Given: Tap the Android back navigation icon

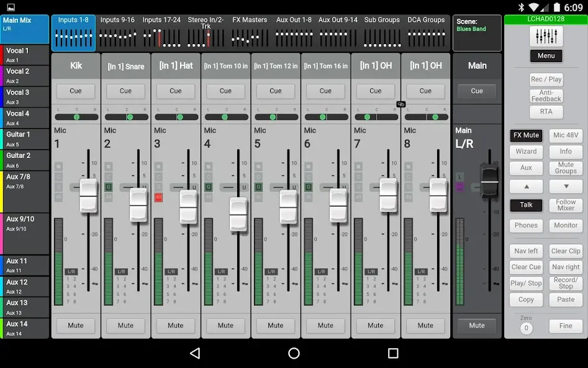Looking at the screenshot, I should [x=195, y=353].
